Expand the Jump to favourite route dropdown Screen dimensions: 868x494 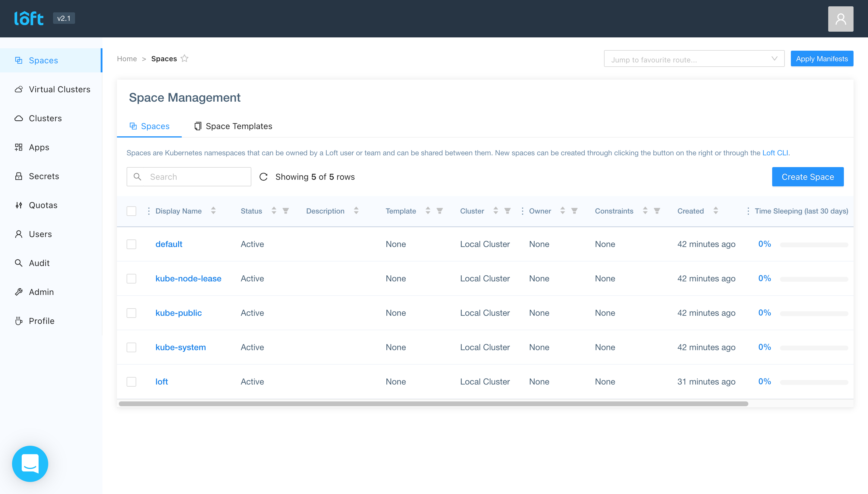pyautogui.click(x=694, y=59)
